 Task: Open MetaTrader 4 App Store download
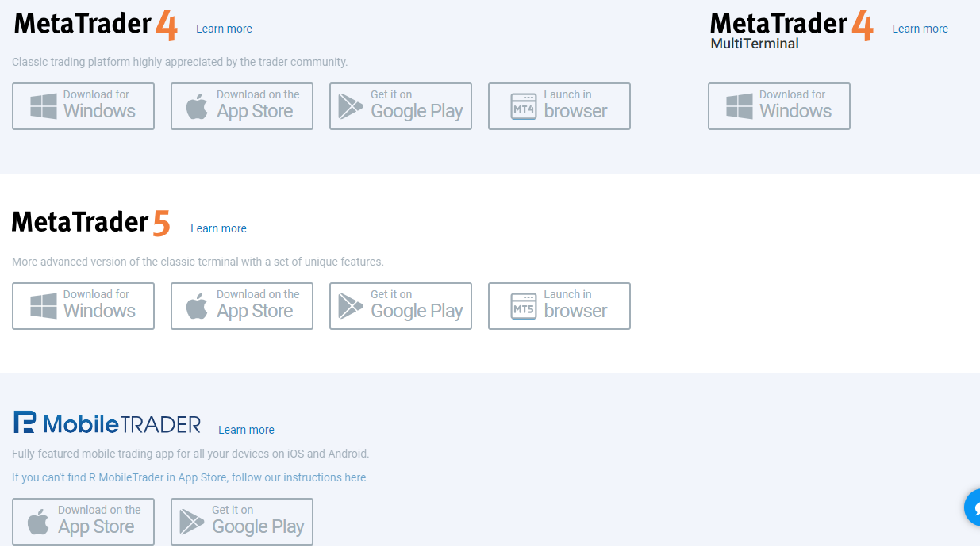[x=242, y=106]
